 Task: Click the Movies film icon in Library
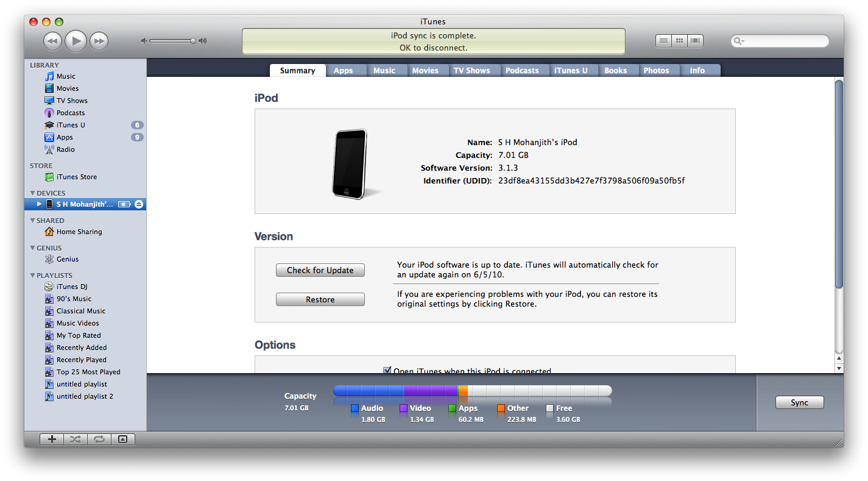tap(49, 88)
